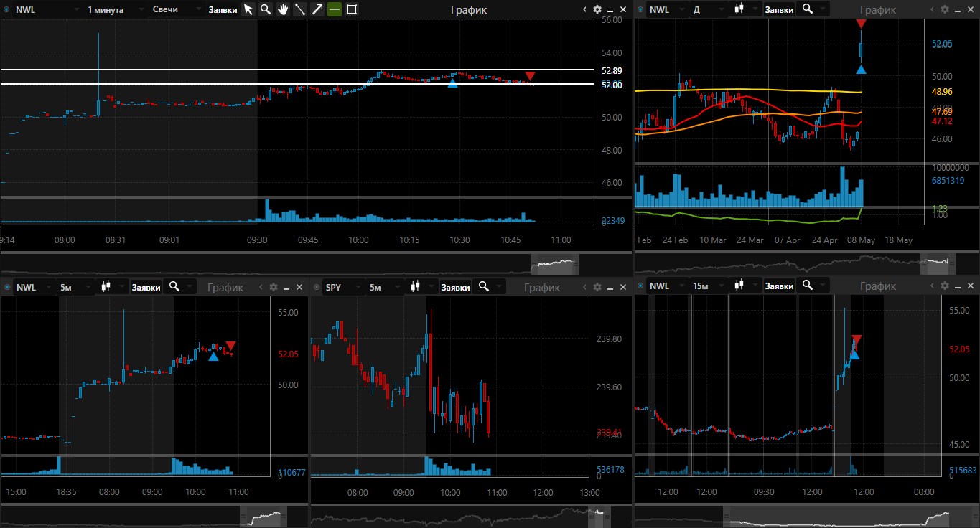The image size is (980, 528).
Task: Click magnifier zoom icon in NWL 5м chart
Action: point(174,287)
